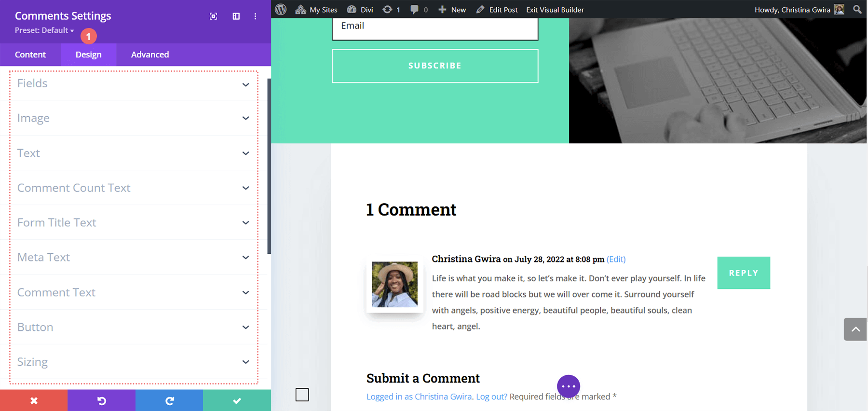868x411 pixels.
Task: Click the admin bar search magnifier
Action: click(857, 10)
